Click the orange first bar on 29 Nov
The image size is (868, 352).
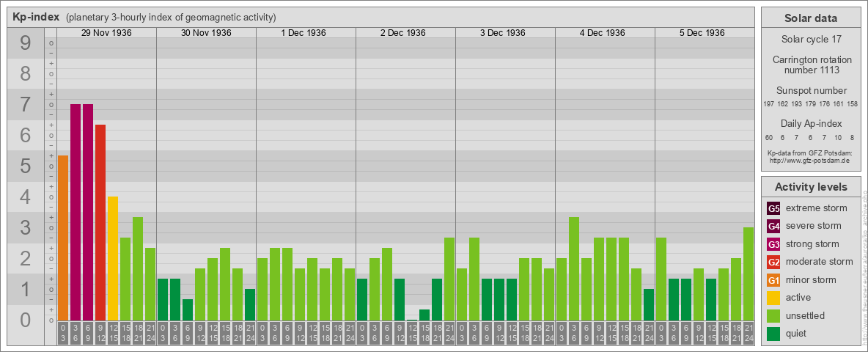(63, 238)
